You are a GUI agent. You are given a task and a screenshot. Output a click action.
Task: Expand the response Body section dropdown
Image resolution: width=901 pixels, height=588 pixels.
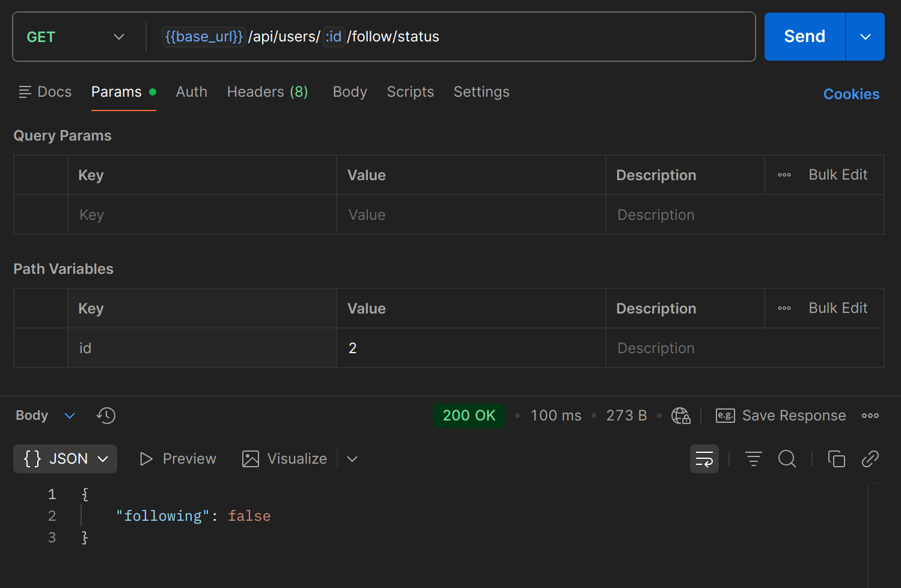(x=45, y=416)
